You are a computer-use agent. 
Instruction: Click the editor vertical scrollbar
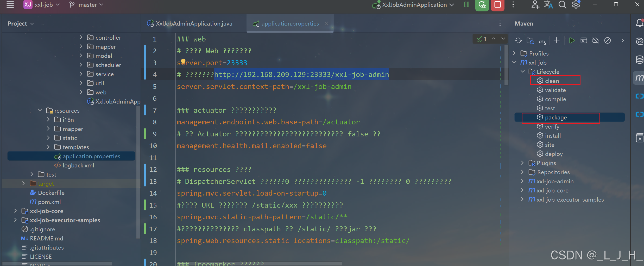click(506, 65)
